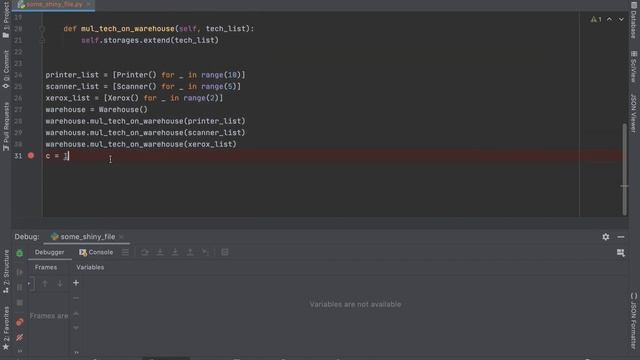Click the line 'warehouse = Warehouse()'
This screenshot has height=360, width=640.
point(96,109)
